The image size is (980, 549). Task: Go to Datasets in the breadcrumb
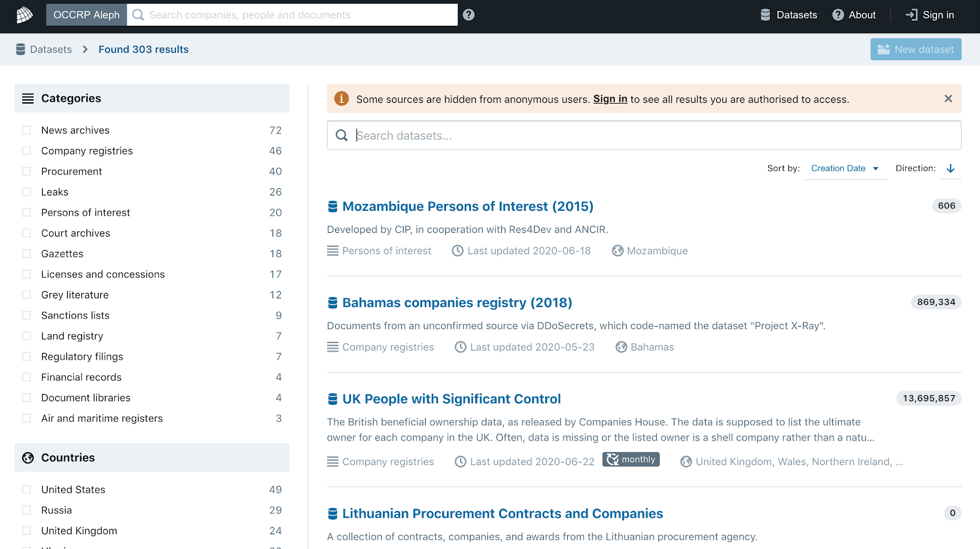(44, 49)
